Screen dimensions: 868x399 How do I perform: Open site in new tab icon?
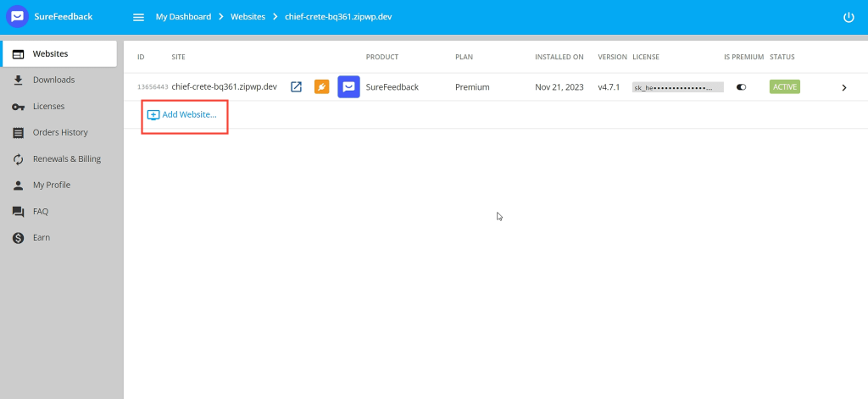296,86
